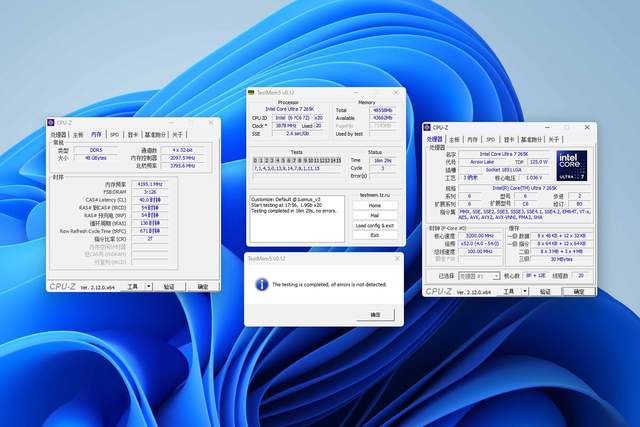Open the 关于 tab in right CPU-Z window
Screen dimensions: 640x427
554,140
